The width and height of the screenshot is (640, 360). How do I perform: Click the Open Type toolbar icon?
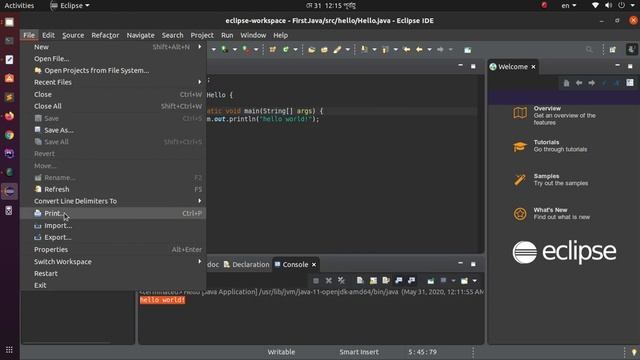tap(311, 49)
